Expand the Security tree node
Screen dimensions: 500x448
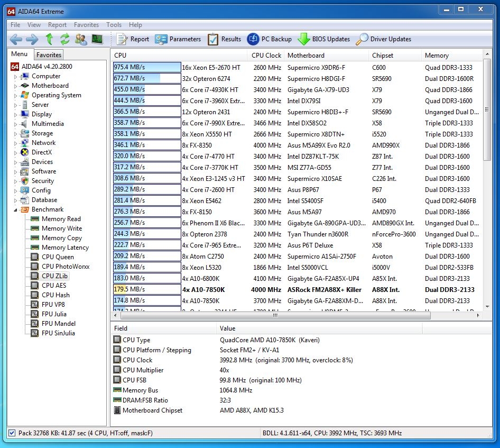pyautogui.click(x=15, y=181)
